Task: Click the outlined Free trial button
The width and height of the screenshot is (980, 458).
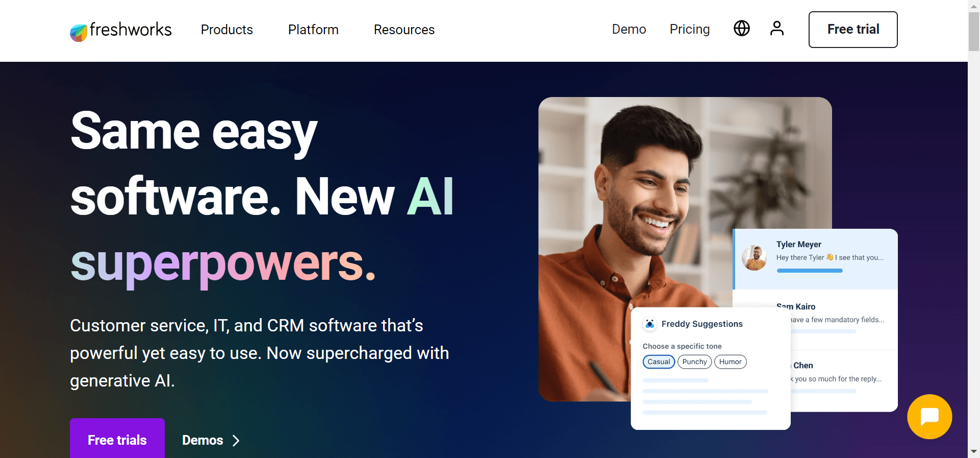Action: coord(853,30)
